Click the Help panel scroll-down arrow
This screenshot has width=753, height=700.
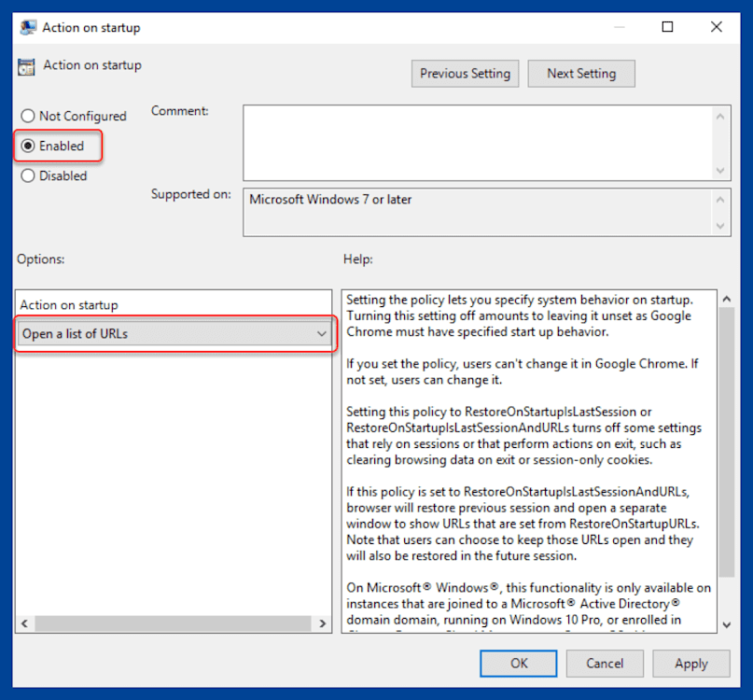[x=727, y=624]
